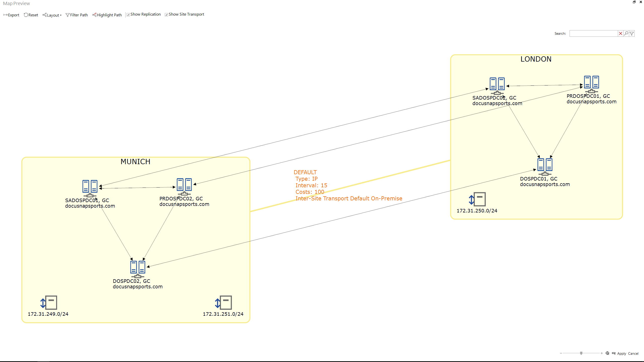This screenshot has height=362, width=644.
Task: Click the 172.31.250.0/24 subnet icon
Action: point(477,199)
